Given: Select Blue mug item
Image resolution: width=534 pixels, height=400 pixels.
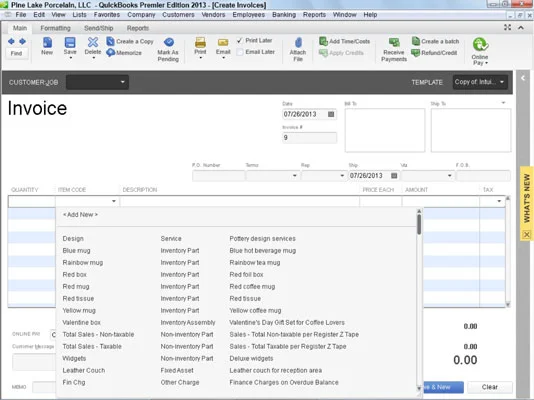Looking at the screenshot, I should click(76, 251).
